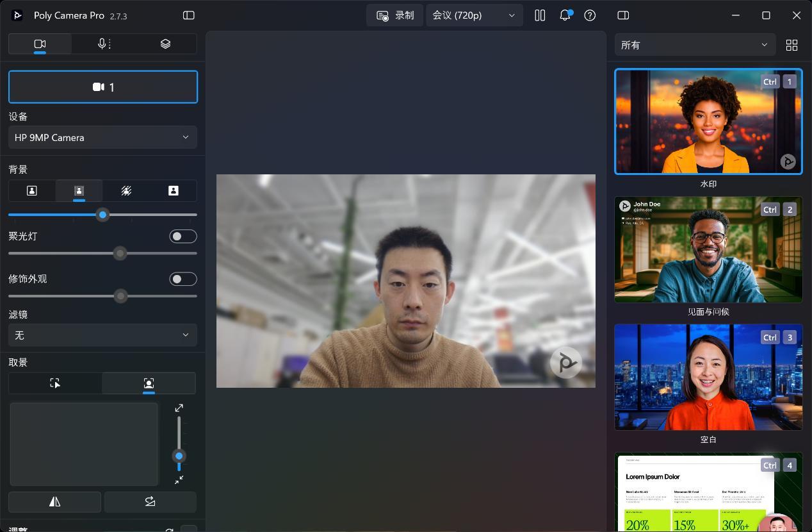The width and height of the screenshot is (812, 532).
Task: Click the background blur intensity slider
Action: (102, 215)
